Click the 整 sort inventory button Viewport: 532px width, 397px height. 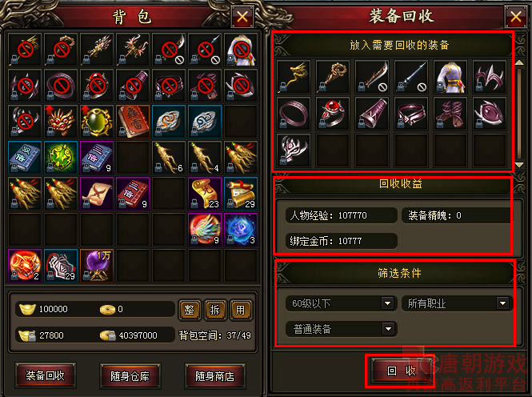tap(190, 310)
